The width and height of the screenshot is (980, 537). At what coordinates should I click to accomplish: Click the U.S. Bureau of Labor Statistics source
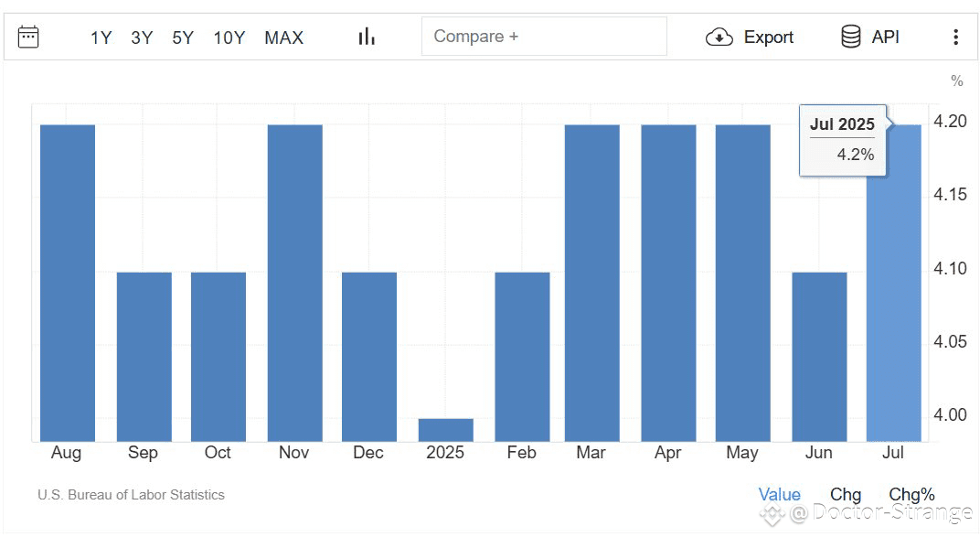point(131,495)
